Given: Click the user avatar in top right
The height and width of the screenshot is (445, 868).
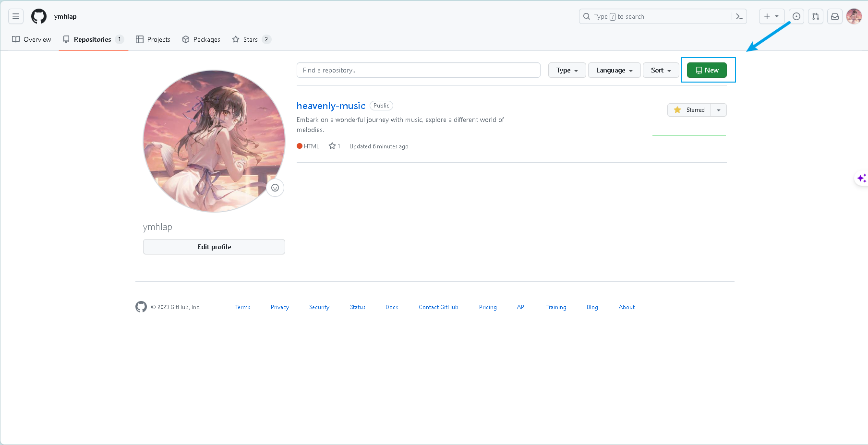Looking at the screenshot, I should click(854, 16).
